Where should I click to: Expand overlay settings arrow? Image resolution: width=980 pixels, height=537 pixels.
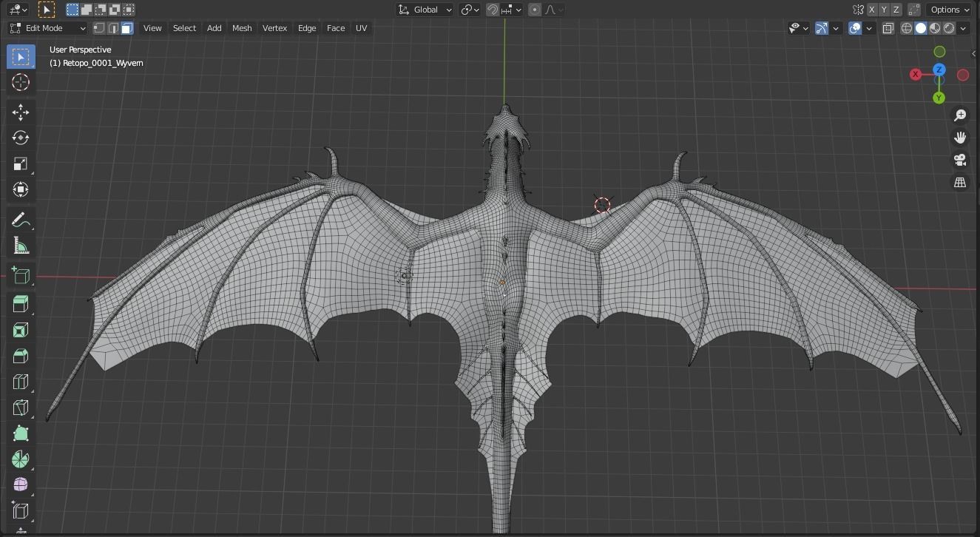pos(869,28)
